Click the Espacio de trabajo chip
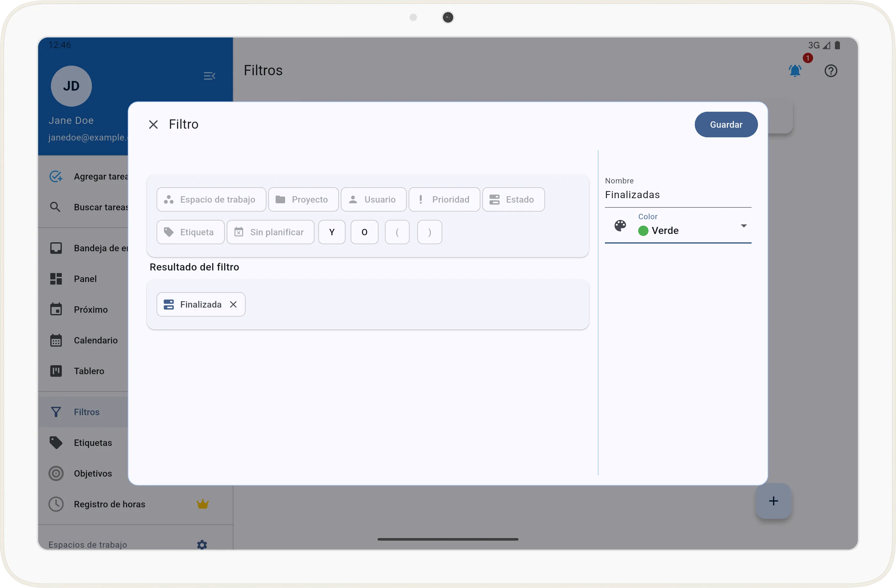This screenshot has height=588, width=896. point(211,199)
